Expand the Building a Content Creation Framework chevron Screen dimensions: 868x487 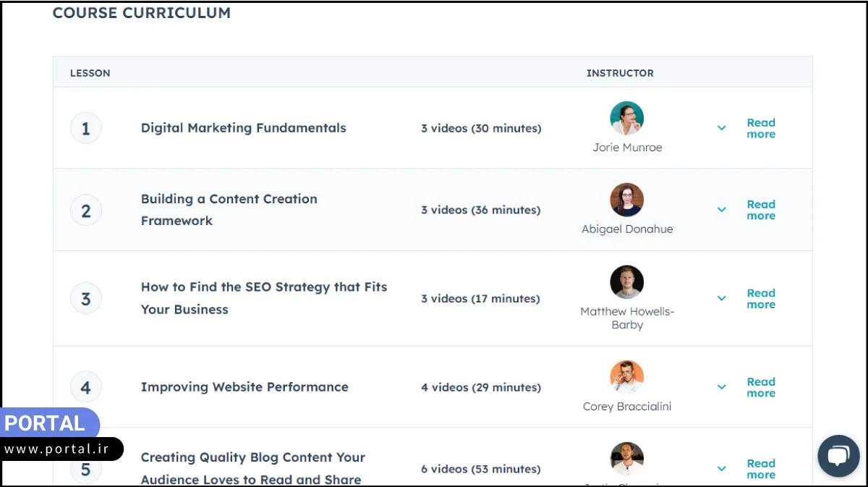pos(721,210)
